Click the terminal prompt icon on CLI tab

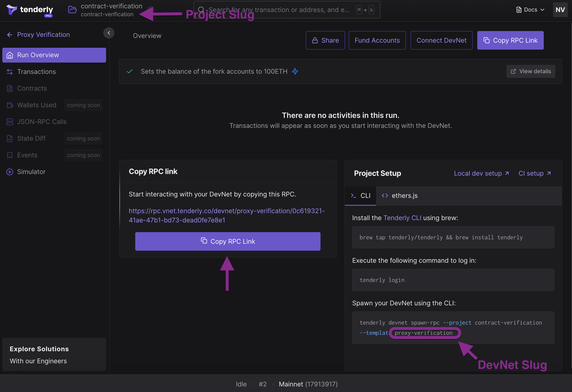pos(353,196)
